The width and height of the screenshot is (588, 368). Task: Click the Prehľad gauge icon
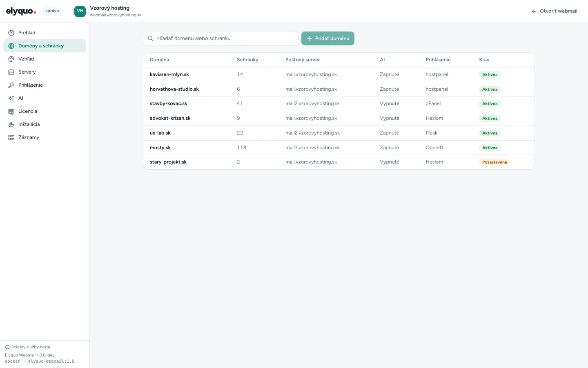[x=11, y=33]
